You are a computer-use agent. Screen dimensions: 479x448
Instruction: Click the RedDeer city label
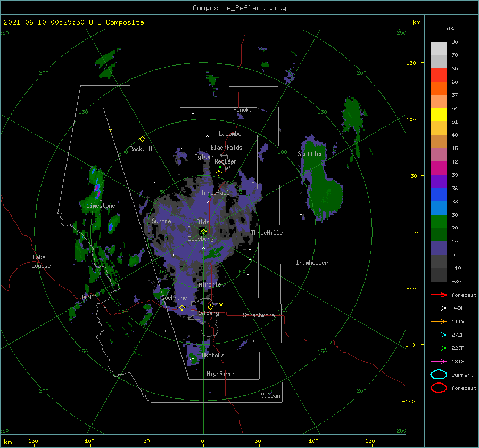226,161
